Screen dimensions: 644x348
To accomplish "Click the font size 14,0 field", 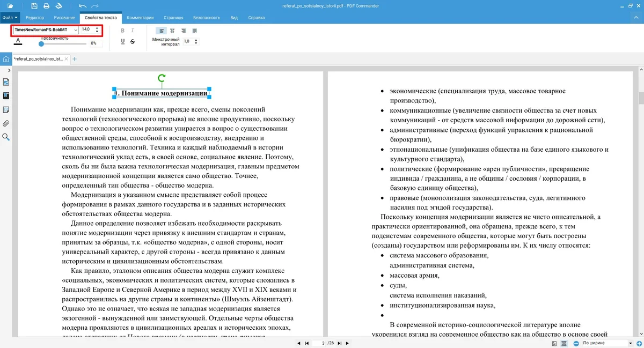I will pos(87,30).
